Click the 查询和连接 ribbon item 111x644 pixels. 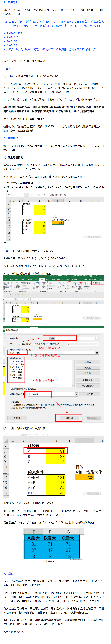pyautogui.click(x=26, y=283)
